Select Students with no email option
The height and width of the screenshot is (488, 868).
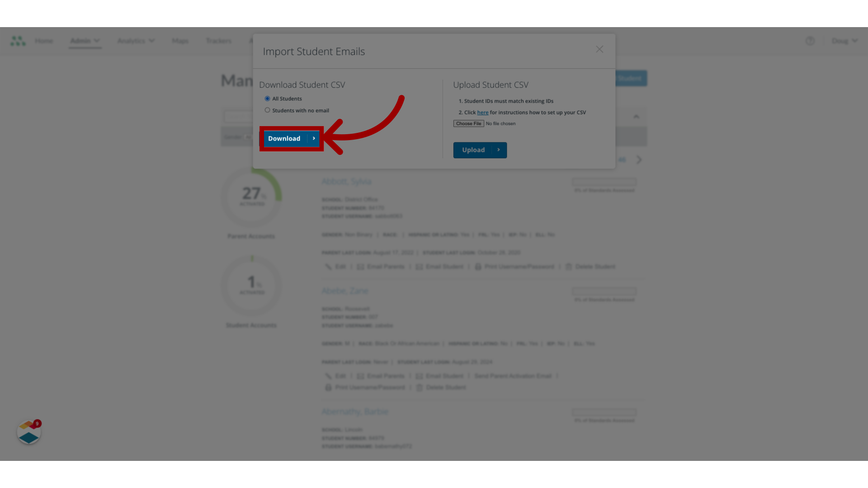(267, 110)
